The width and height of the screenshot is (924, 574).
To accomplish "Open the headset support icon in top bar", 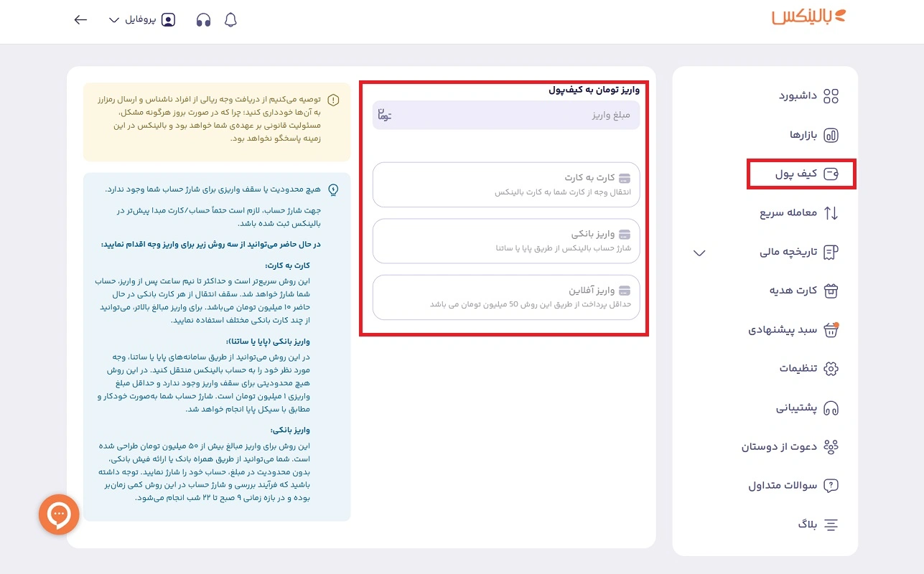I will [x=203, y=19].
